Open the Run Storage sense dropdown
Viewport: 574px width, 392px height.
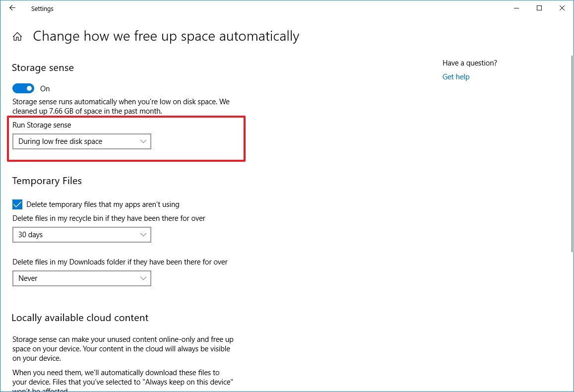[82, 141]
